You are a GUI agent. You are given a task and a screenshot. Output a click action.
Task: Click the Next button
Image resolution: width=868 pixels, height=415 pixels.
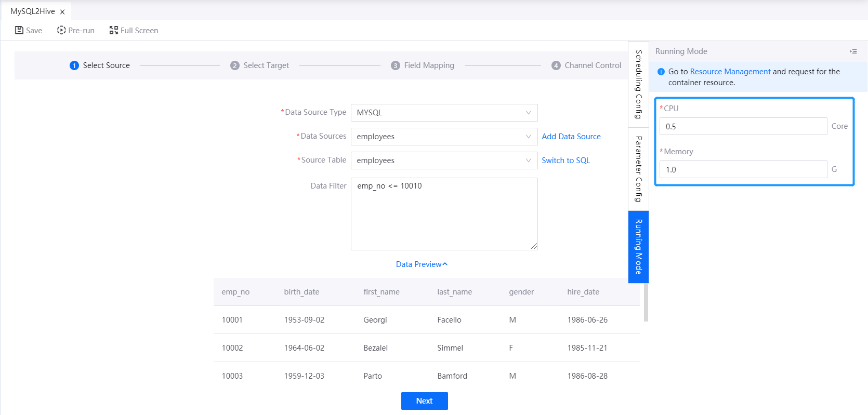coord(425,401)
